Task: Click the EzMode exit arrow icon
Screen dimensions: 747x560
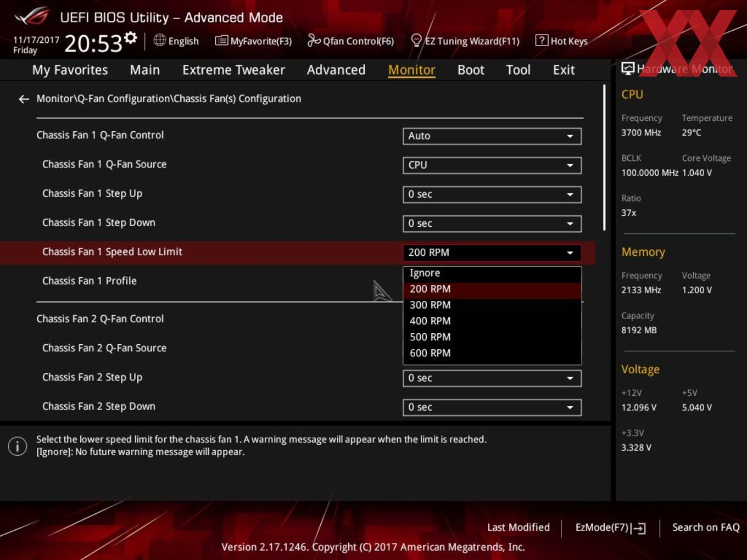Action: 639,528
